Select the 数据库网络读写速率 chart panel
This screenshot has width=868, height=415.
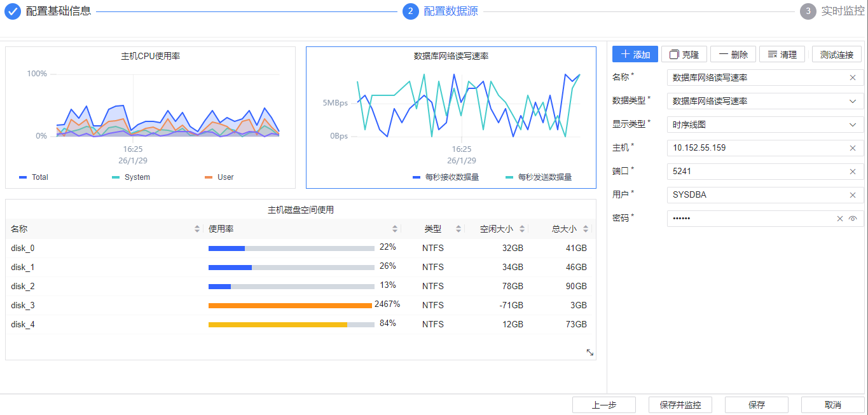coord(451,118)
